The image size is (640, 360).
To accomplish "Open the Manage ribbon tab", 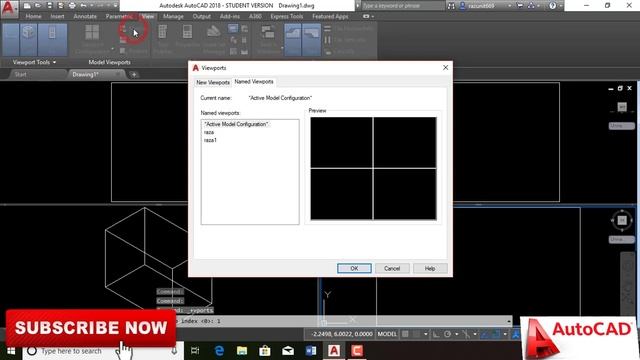I will point(173,16).
